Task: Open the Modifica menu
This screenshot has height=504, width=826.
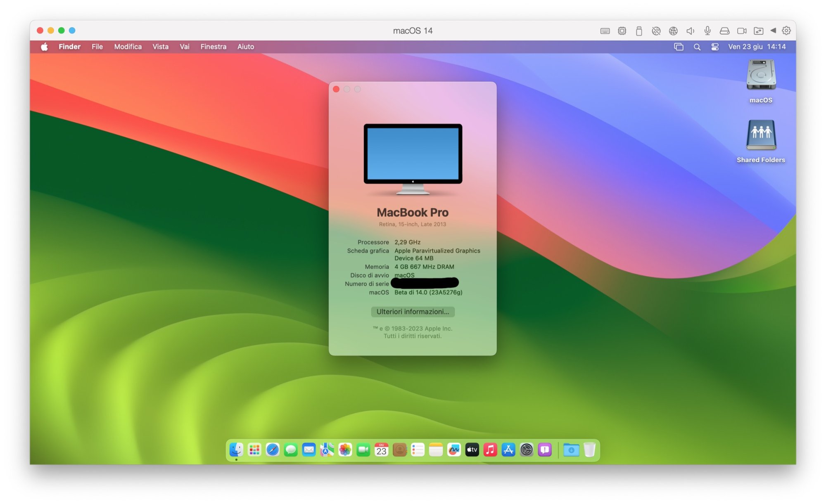Action: (x=128, y=47)
